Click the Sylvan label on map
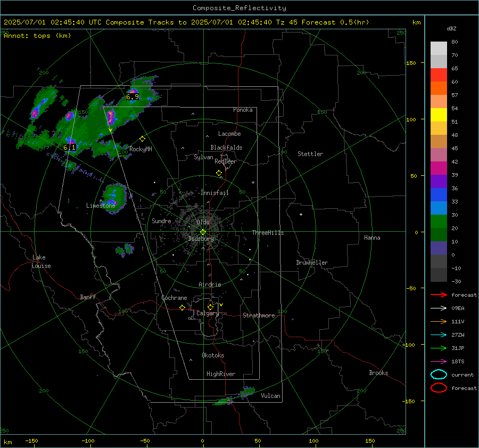This screenshot has width=479, height=448. point(203,157)
